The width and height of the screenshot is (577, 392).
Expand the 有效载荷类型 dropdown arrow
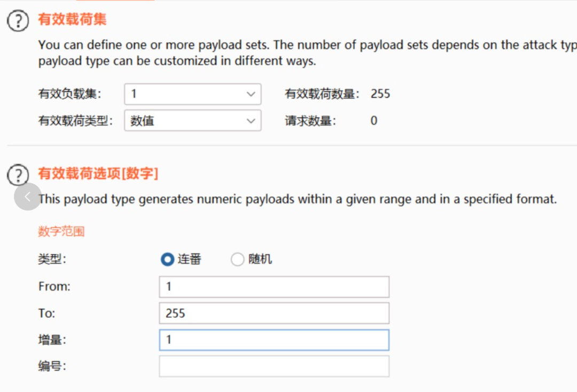click(251, 121)
